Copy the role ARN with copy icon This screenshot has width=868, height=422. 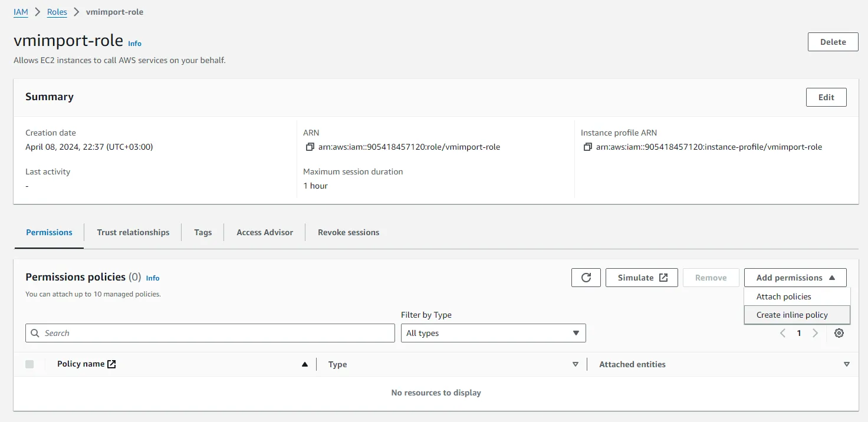pos(310,147)
